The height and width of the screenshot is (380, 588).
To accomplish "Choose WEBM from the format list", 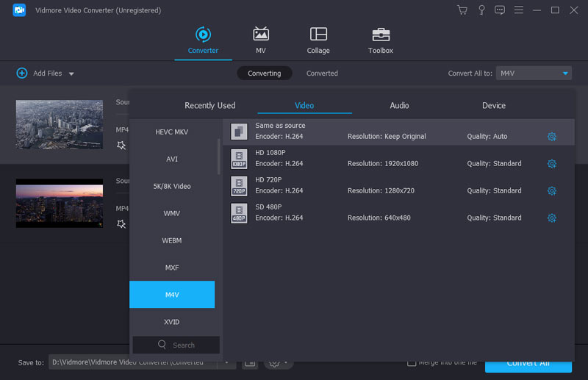I will tap(172, 240).
